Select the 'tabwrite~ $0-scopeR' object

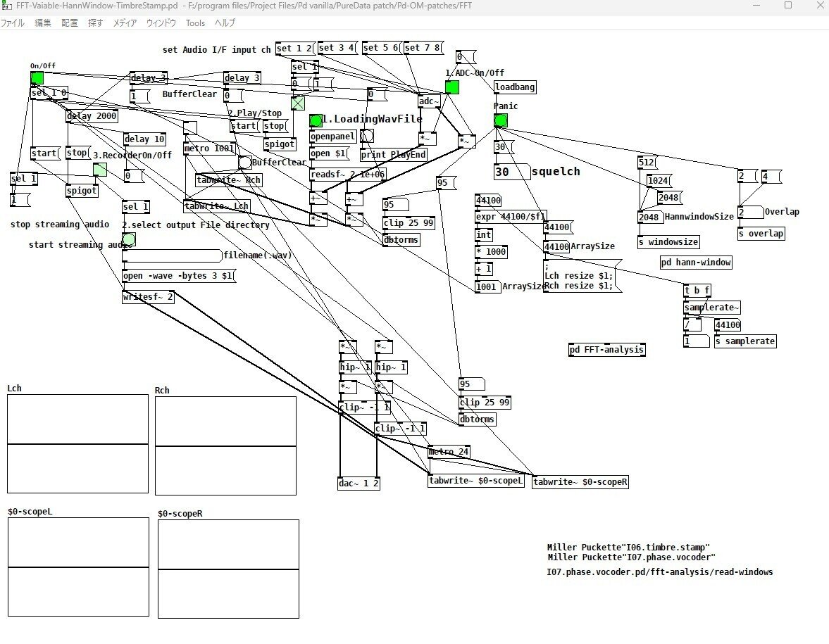pos(580,482)
